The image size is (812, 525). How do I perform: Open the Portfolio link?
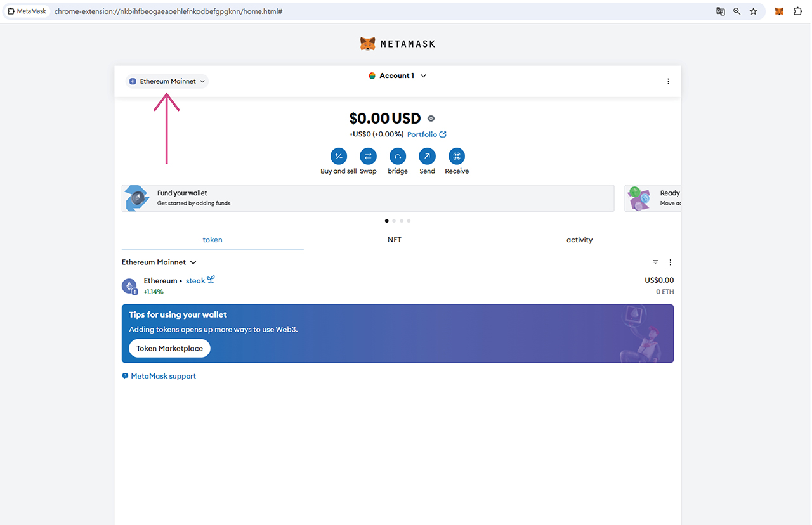pos(427,134)
